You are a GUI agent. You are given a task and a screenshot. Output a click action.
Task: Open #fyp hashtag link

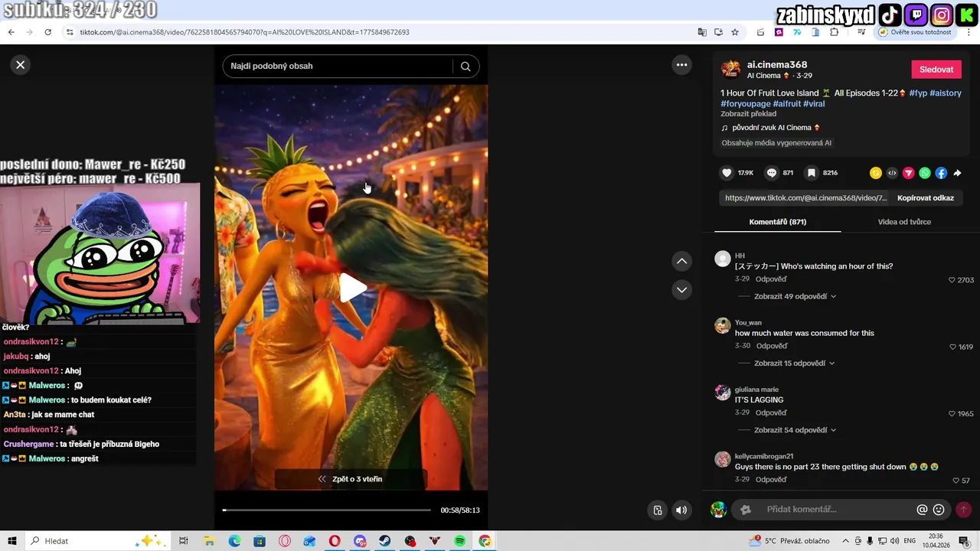(x=918, y=93)
